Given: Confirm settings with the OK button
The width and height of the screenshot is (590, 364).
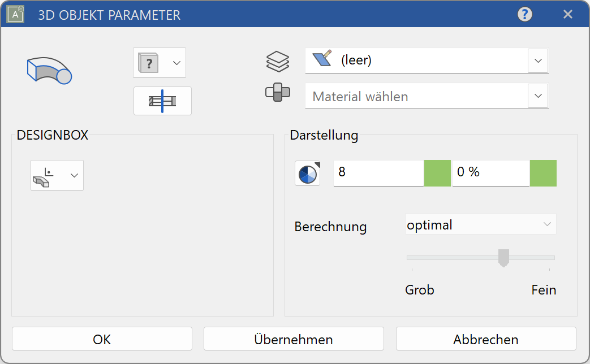Looking at the screenshot, I should coord(101,339).
